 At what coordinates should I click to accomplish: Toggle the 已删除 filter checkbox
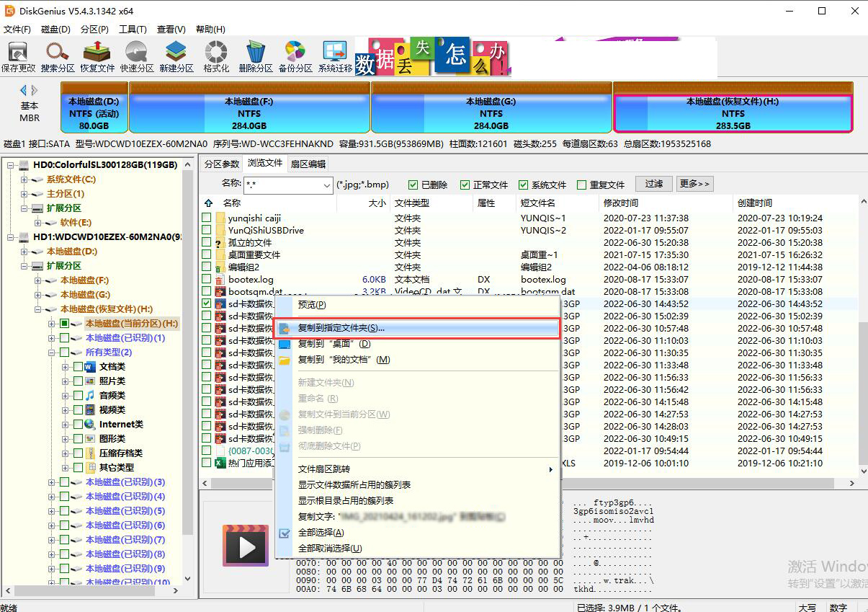[413, 185]
